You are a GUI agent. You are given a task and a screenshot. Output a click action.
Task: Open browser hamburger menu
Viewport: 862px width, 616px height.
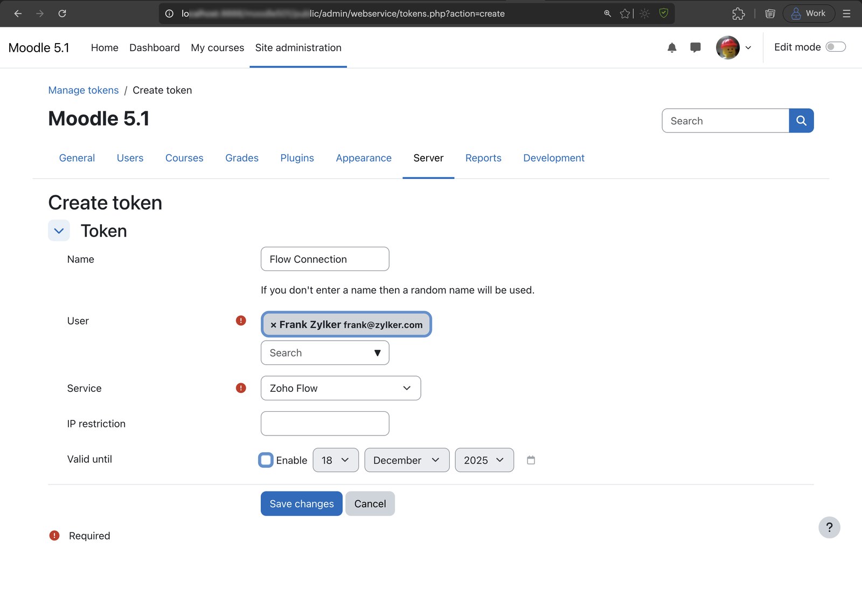point(847,13)
